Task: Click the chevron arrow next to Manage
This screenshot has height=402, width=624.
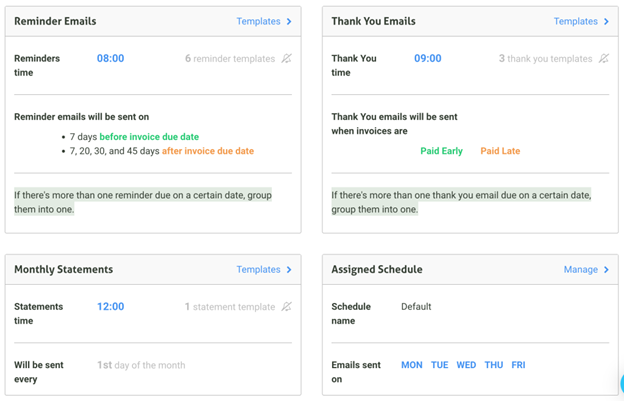Action: pyautogui.click(x=606, y=270)
